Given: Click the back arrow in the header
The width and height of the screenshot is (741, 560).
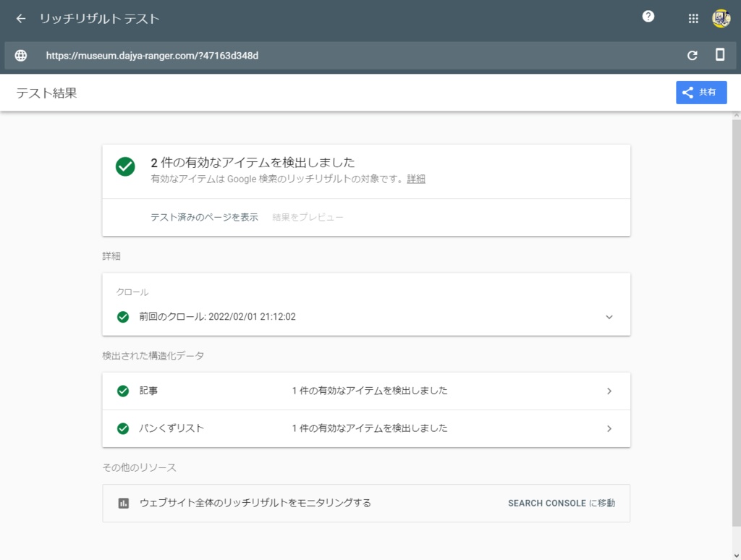Looking at the screenshot, I should click(20, 18).
